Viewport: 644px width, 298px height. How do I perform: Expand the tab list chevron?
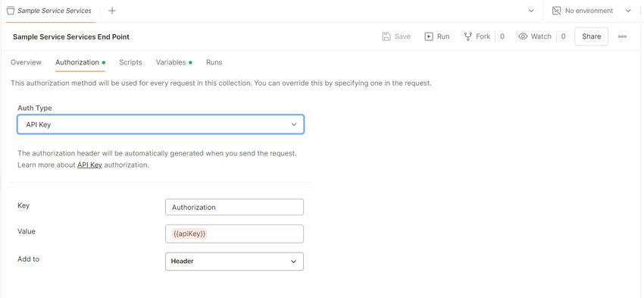pos(531,11)
